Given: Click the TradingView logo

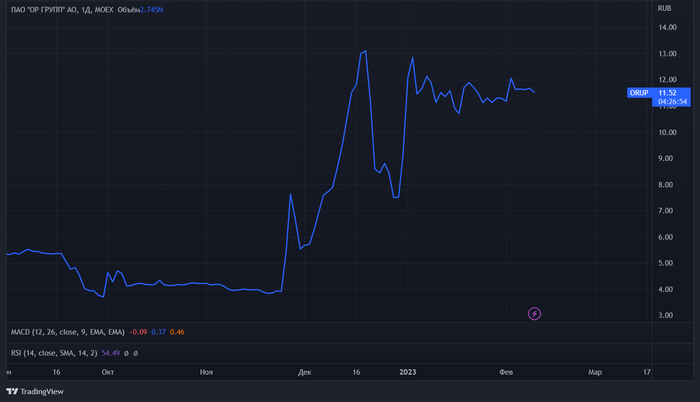Looking at the screenshot, I should tap(34, 391).
